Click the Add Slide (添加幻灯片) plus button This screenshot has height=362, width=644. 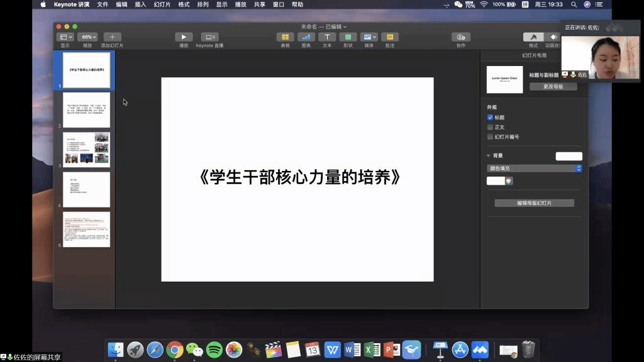(x=113, y=37)
